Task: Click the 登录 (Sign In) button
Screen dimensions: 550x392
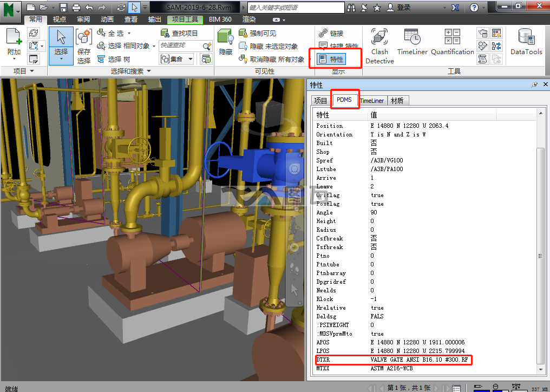Action: [398, 8]
